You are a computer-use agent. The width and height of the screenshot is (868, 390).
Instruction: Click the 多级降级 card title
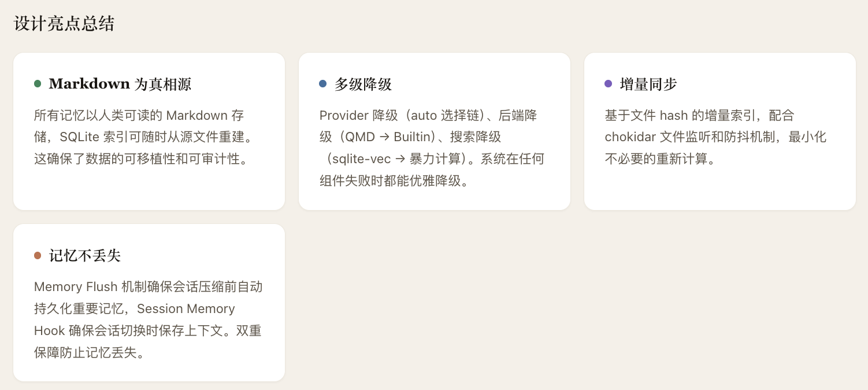tap(363, 84)
